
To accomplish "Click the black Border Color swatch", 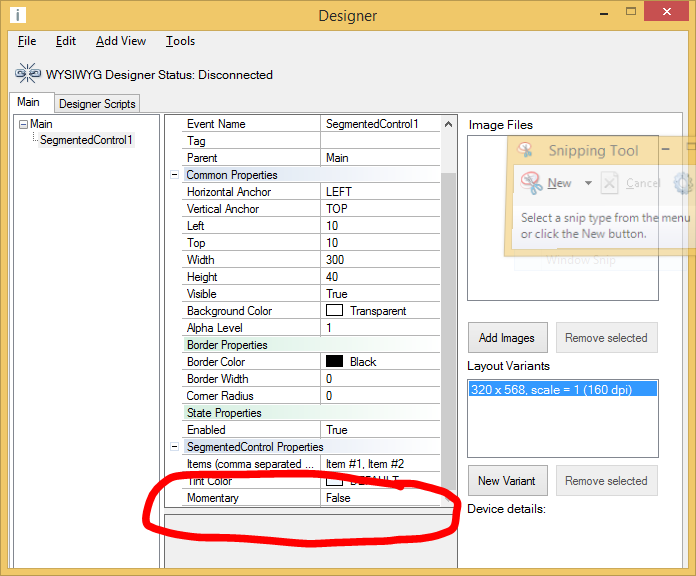I will tap(335, 362).
